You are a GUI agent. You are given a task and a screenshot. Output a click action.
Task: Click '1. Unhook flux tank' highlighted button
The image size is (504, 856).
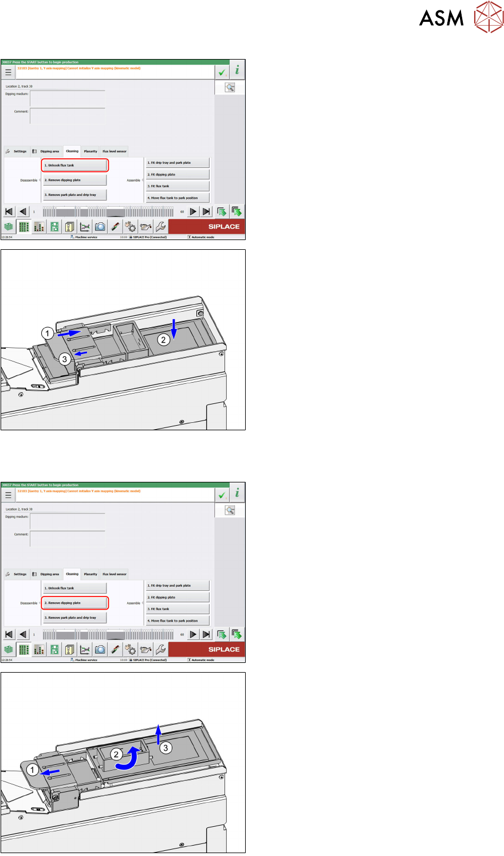pyautogui.click(x=75, y=165)
